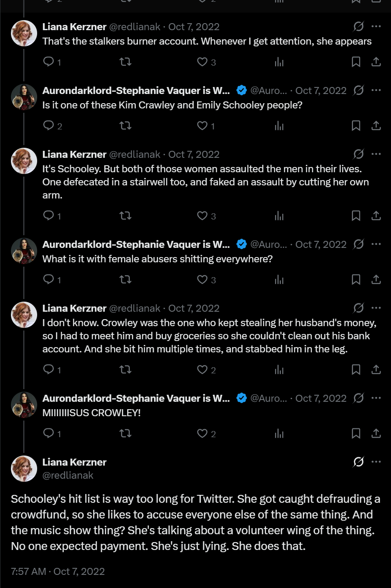This screenshot has height=588, width=391.
Task: Open Grok icon on the main tweet
Action: pos(358,462)
